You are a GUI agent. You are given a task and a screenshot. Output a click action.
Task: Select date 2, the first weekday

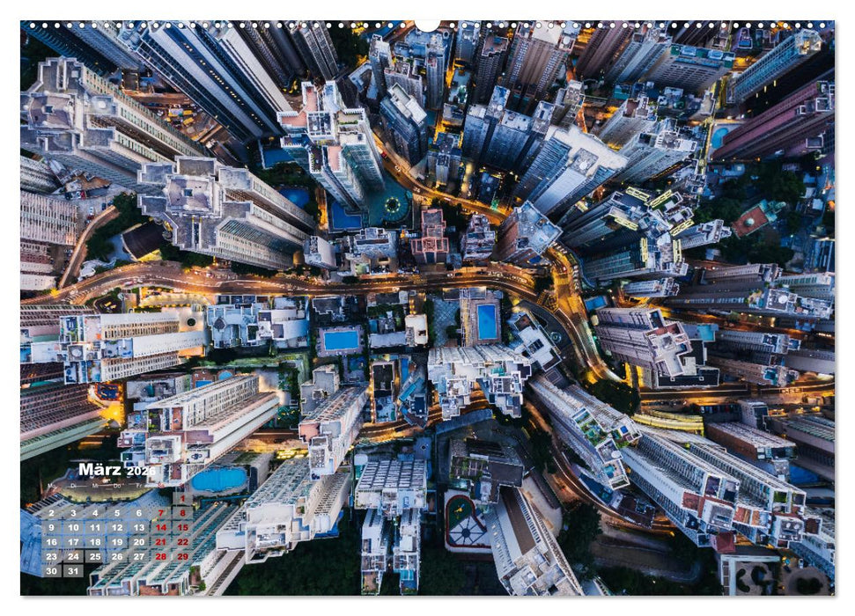pyautogui.click(x=51, y=513)
